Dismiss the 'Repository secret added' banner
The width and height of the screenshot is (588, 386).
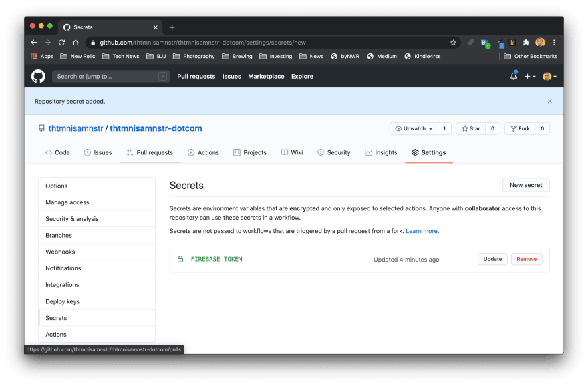(549, 102)
